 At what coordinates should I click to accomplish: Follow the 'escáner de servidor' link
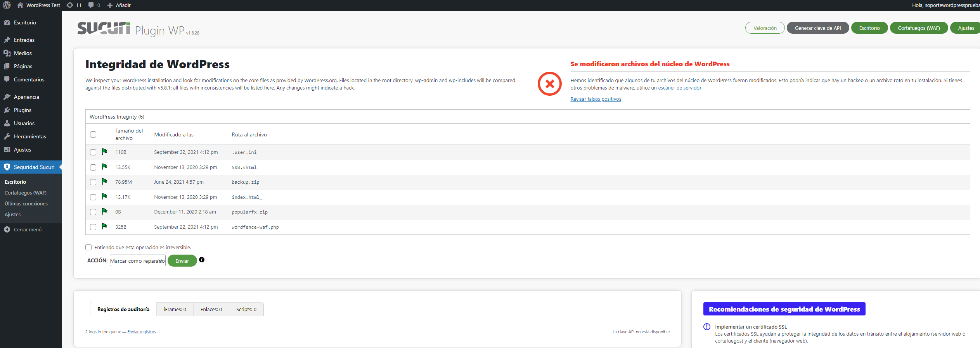pos(680,88)
